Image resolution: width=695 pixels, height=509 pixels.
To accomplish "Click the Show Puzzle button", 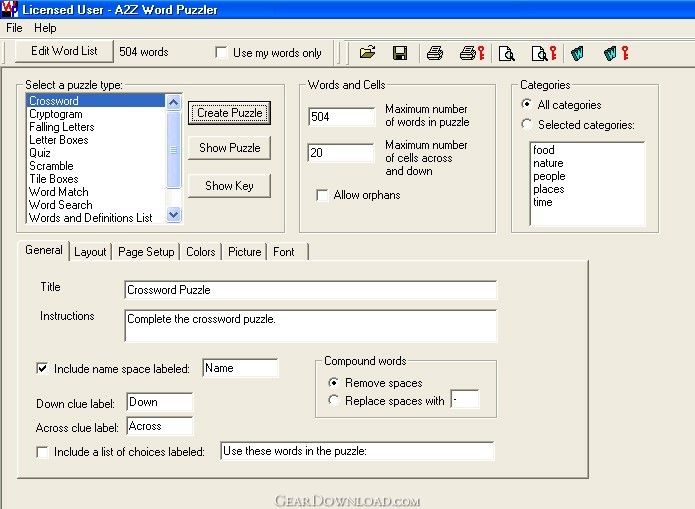I will tap(229, 148).
